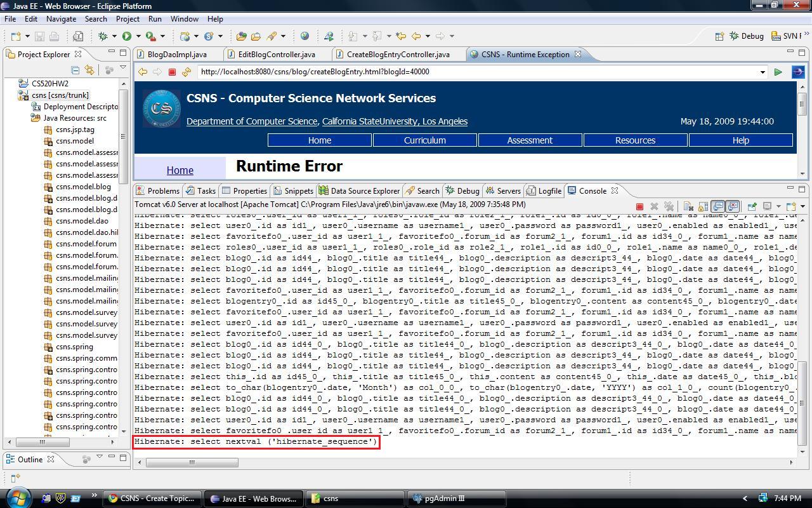Screen dimensions: 812x508
Task: Expand the Run button dropdown arrow
Action: [x=138, y=36]
